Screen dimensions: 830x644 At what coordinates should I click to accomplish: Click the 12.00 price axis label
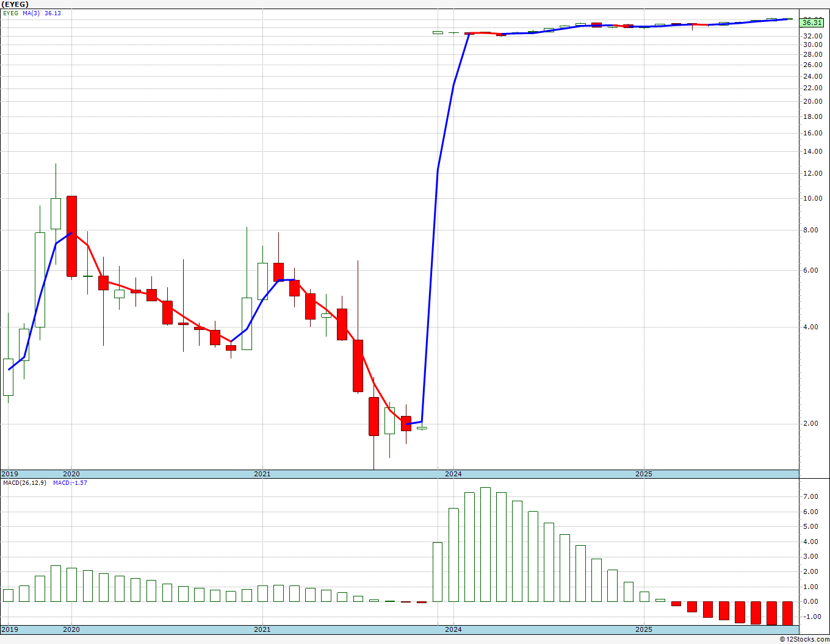812,173
